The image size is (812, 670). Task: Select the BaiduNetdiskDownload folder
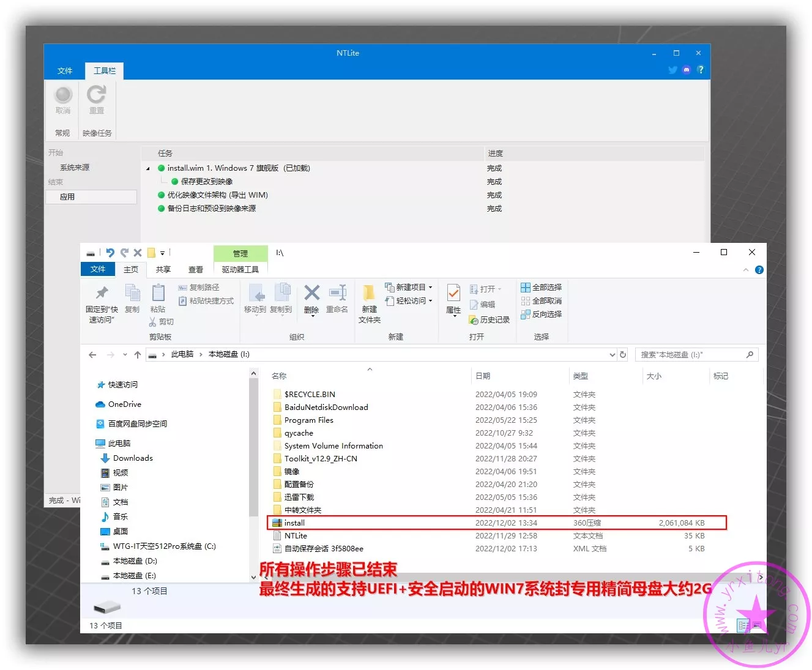pos(326,408)
